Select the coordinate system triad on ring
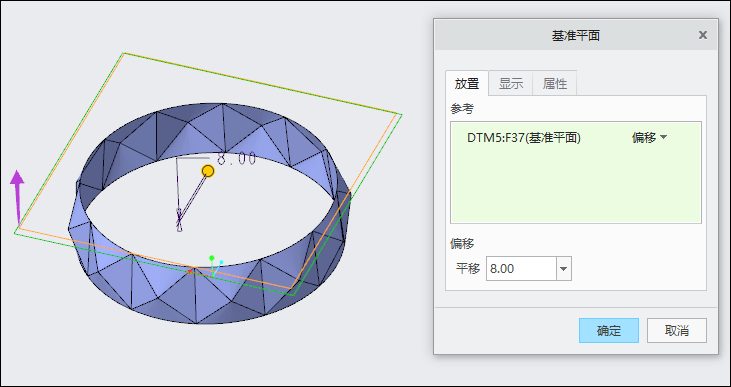731x387 pixels. coord(214,266)
